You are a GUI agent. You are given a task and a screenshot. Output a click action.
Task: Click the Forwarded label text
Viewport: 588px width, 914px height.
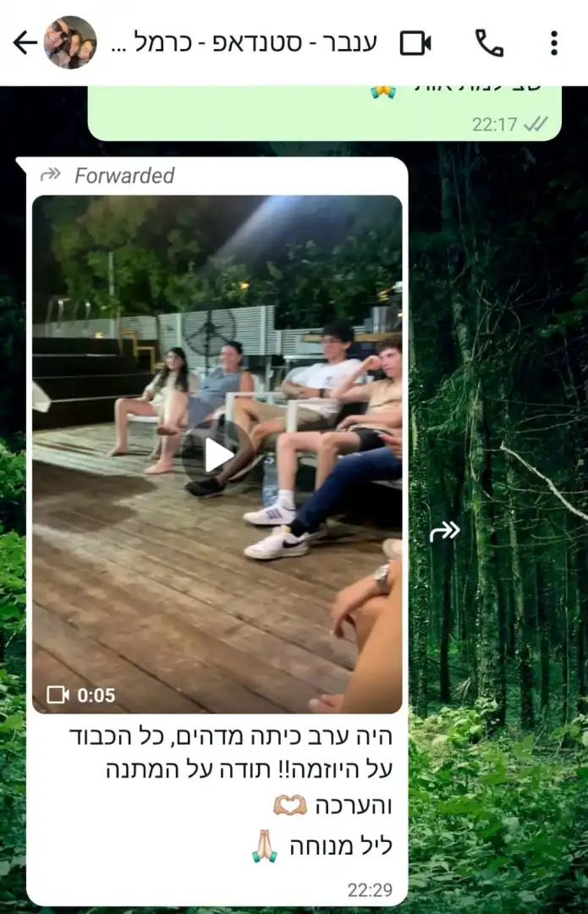coord(124,175)
